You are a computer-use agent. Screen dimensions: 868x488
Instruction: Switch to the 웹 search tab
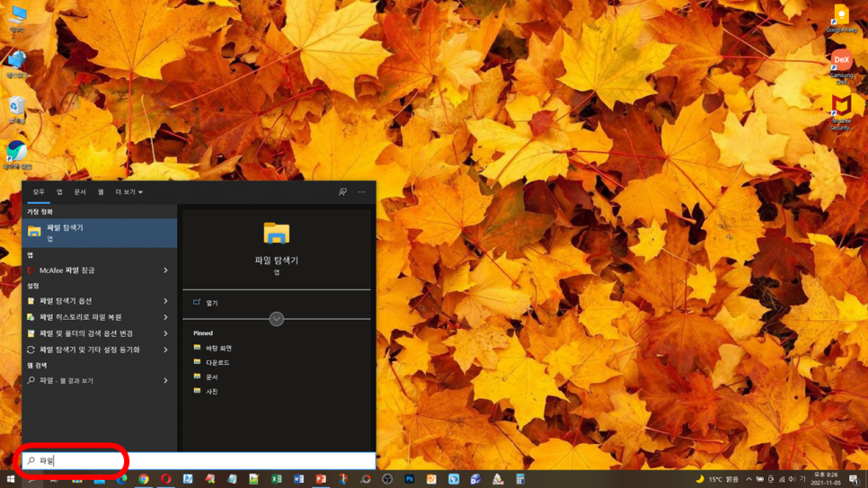(x=101, y=192)
